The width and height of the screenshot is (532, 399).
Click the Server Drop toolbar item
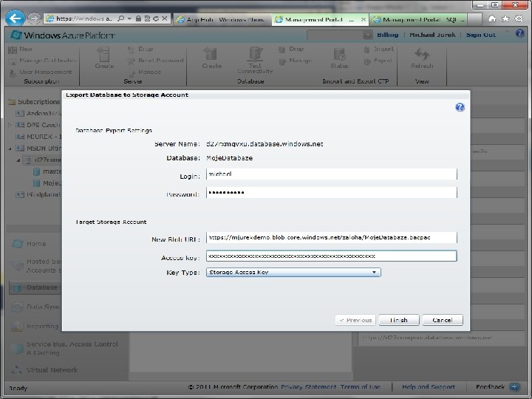click(x=140, y=50)
